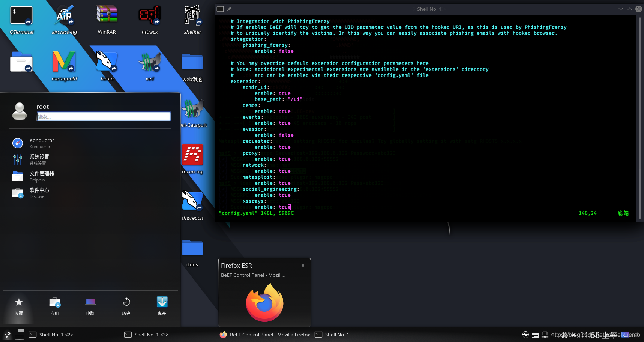Open 系统设置 (System Settings) from launcher

click(90, 160)
